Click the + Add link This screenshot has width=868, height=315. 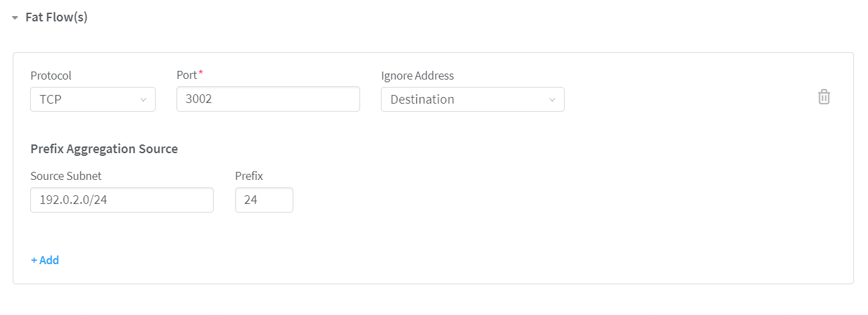[x=45, y=260]
